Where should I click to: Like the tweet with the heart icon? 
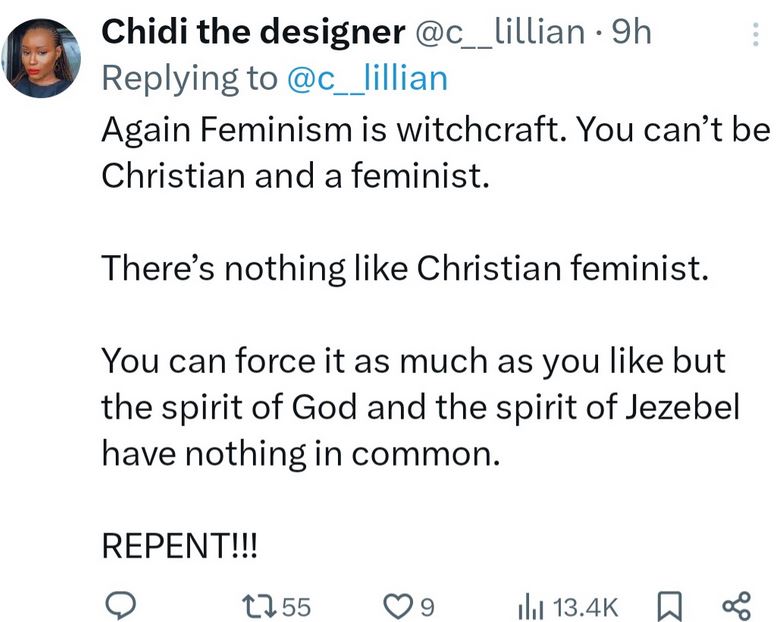399,605
